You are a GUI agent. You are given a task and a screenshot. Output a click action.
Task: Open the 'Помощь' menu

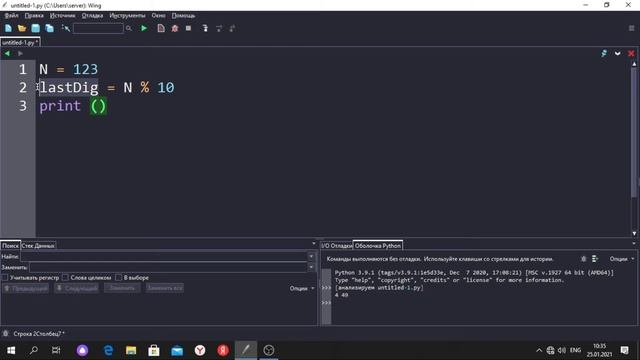point(183,16)
